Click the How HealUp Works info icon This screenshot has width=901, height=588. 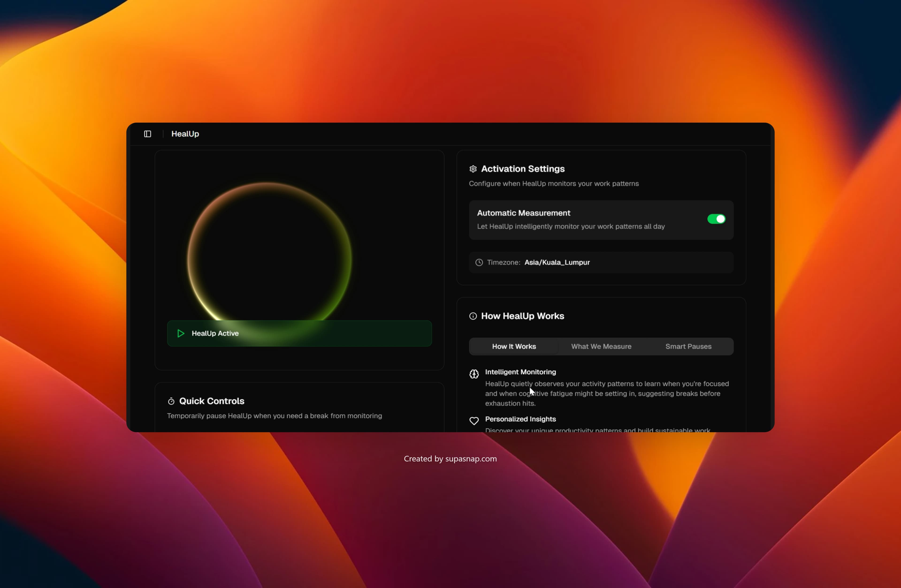(473, 316)
